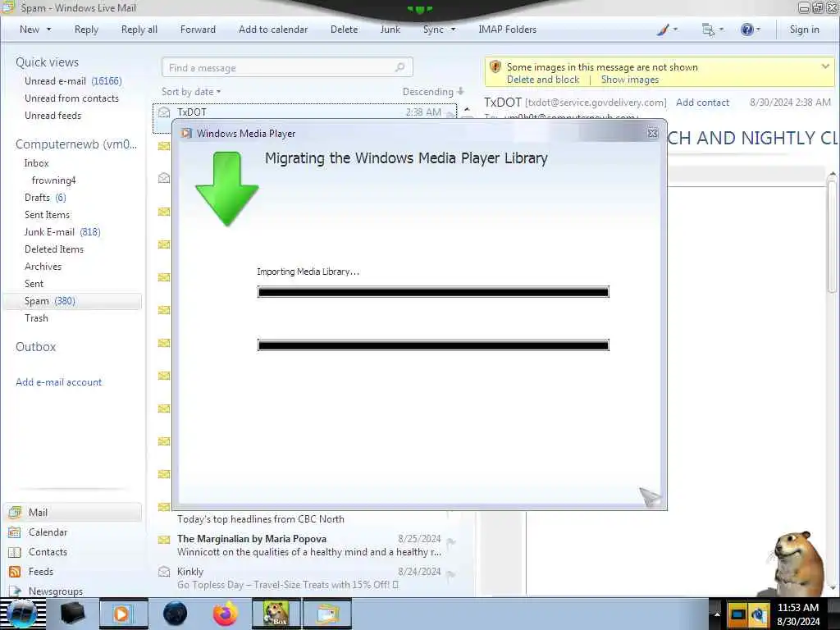Launch Firefox from the taskbar
840x630 pixels.
[225, 614]
